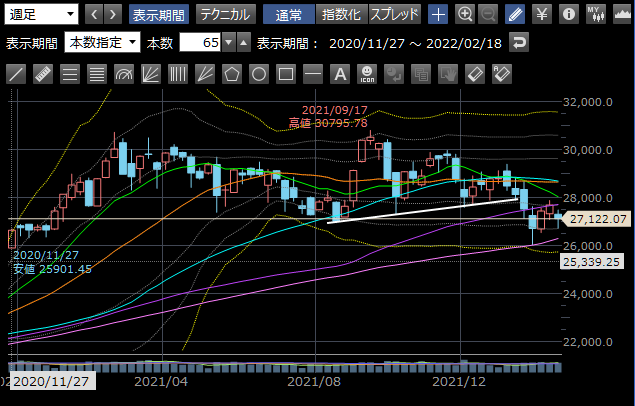Toggle the pencil drawing mode
The height and width of the screenshot is (406, 635).
click(x=514, y=14)
